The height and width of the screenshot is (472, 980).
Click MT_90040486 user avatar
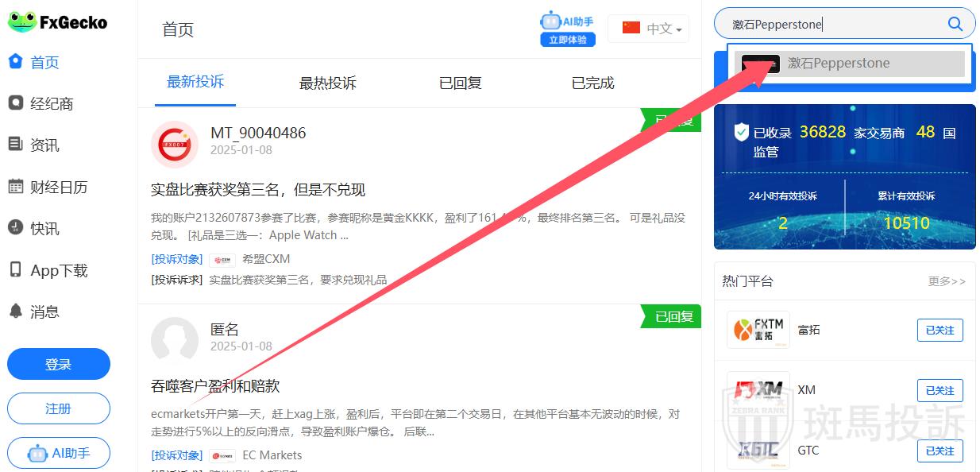click(174, 144)
